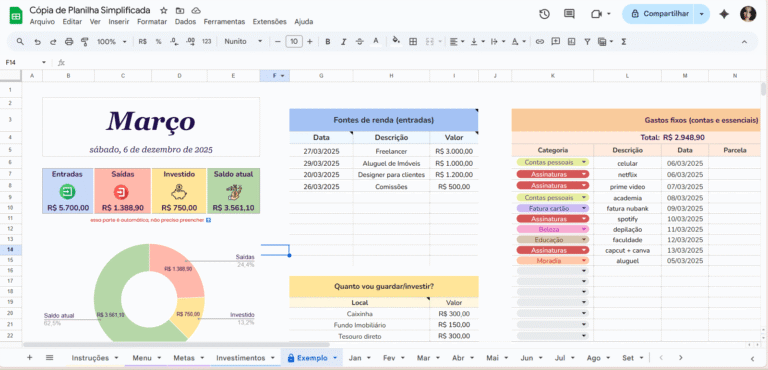Toggle strikethrough formatting
Screen dimensions: 768x370
(x=360, y=42)
